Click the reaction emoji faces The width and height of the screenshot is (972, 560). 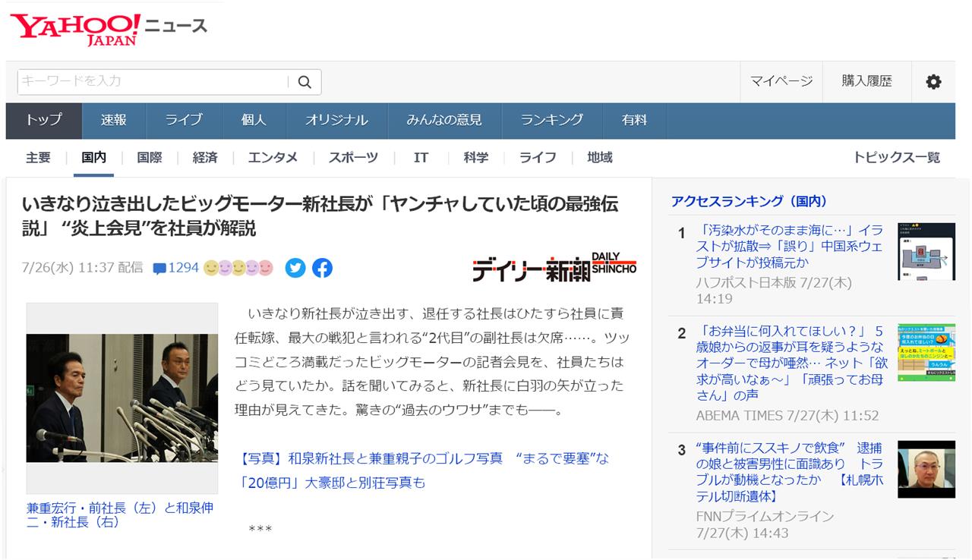pyautogui.click(x=238, y=268)
